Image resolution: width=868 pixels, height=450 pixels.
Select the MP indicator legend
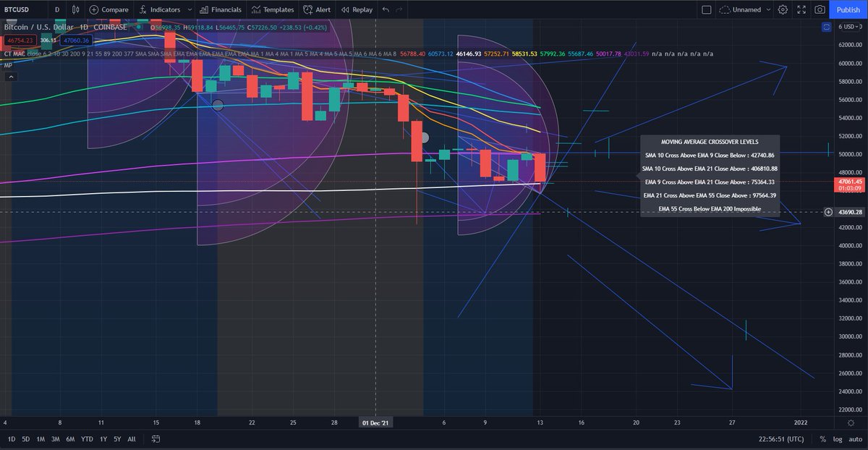click(7, 65)
